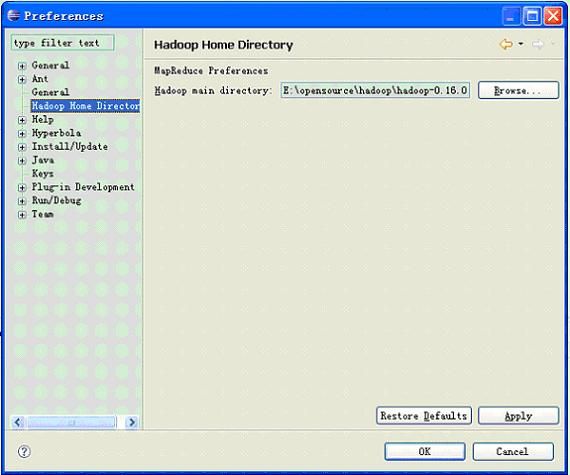Select the Install/Update preference category
The width and height of the screenshot is (570, 475).
[x=70, y=146]
